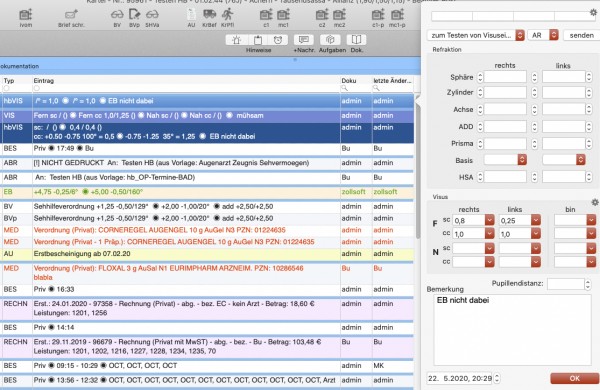The width and height of the screenshot is (600, 390).
Task: Select the EB row '+4,75 -0,25/6°'
Action: tap(207, 192)
